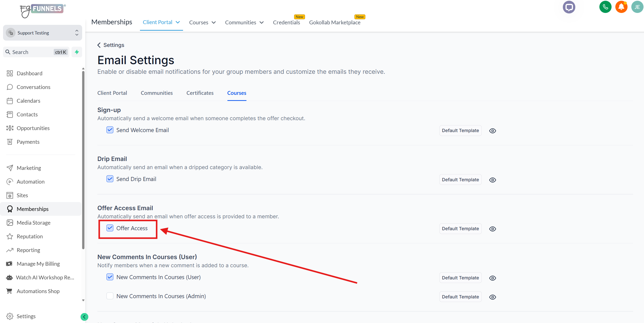Open the orange notifications bell

click(621, 7)
